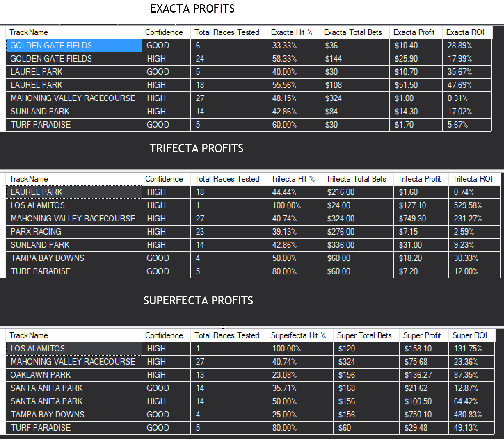The width and height of the screenshot is (504, 439).
Task: Select SUNLAND PARK in the Exacta table
Action: click(74, 112)
